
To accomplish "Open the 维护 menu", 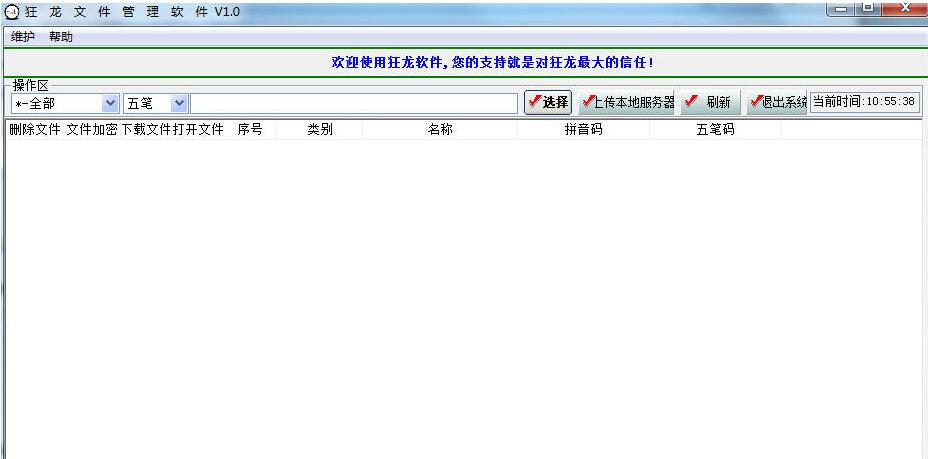I will pos(22,37).
